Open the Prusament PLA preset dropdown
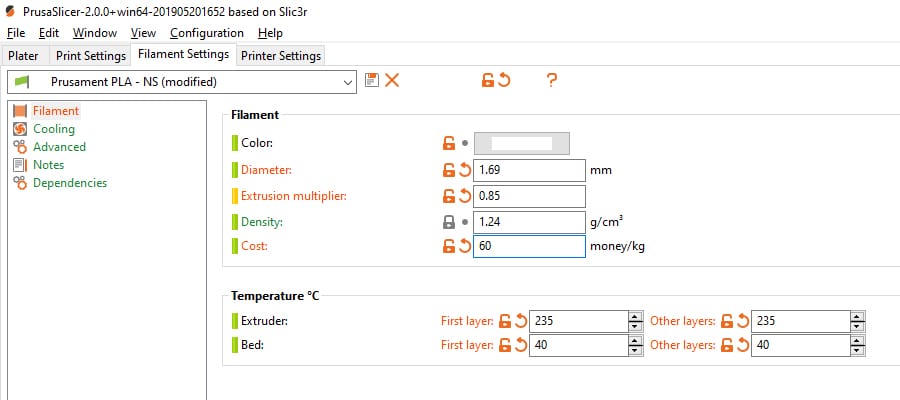This screenshot has height=400, width=900. 348,81
